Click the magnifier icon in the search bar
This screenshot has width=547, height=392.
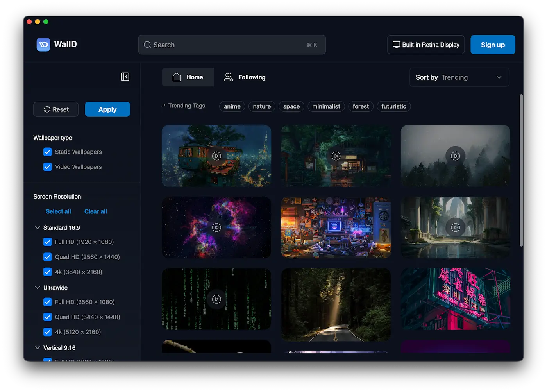coord(147,45)
